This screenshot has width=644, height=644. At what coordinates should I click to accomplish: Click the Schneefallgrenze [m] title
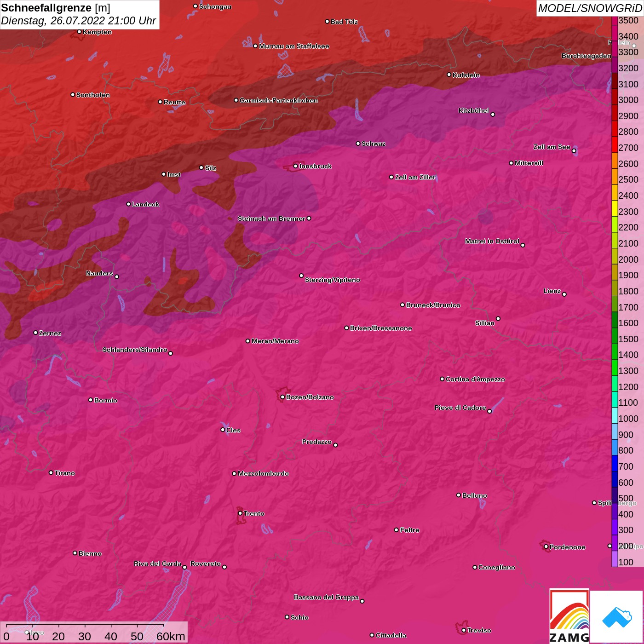coord(56,8)
